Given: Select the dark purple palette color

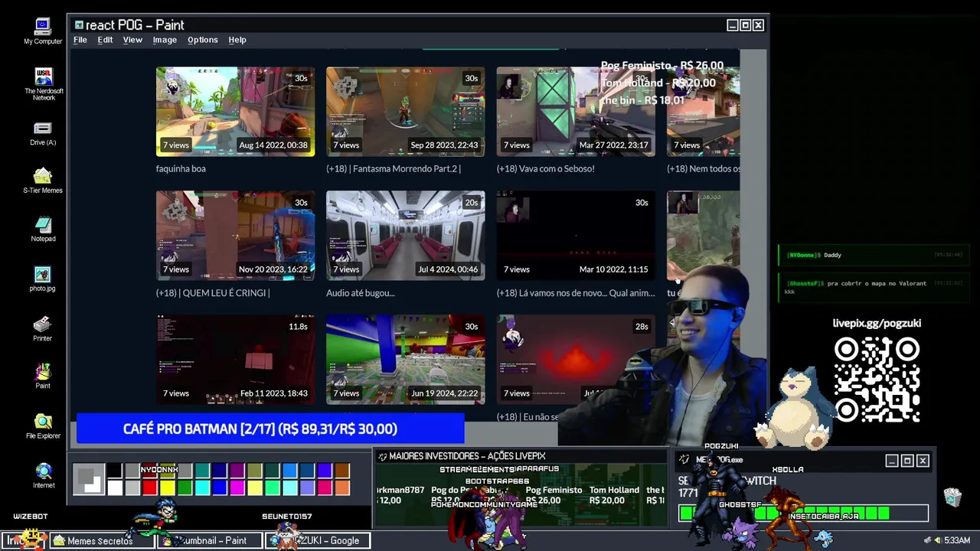Looking at the screenshot, I should pos(237,471).
